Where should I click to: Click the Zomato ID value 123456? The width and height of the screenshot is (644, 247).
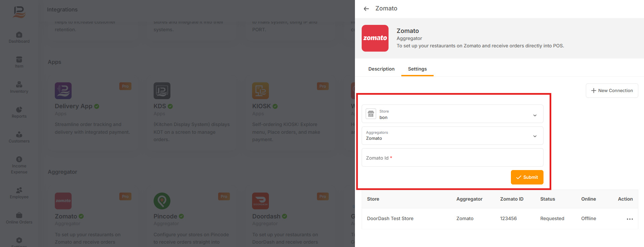508,218
